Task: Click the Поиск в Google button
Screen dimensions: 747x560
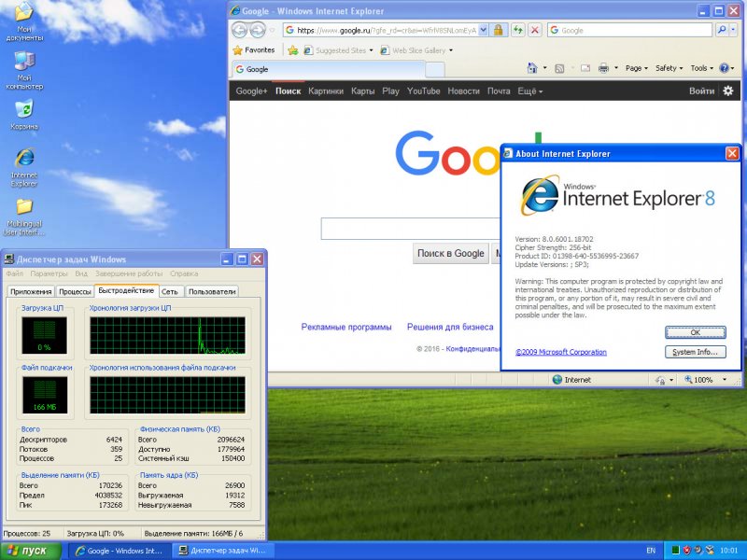Action: (451, 253)
